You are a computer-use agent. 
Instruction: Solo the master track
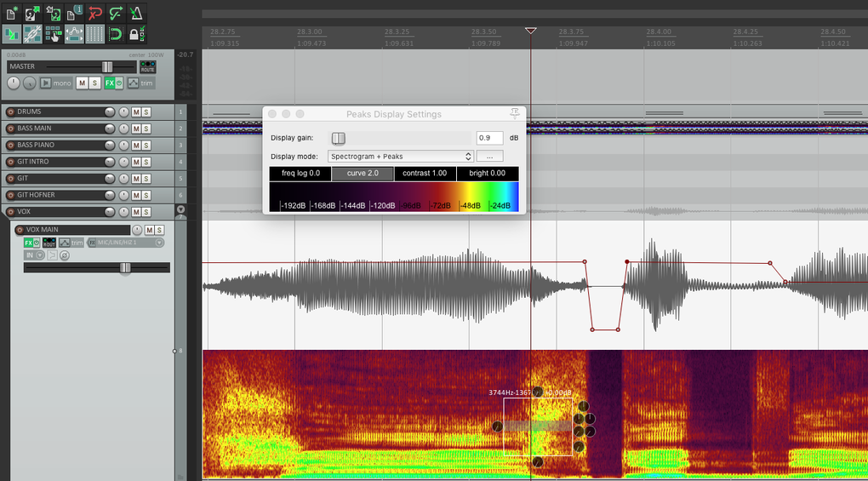pyautogui.click(x=94, y=83)
